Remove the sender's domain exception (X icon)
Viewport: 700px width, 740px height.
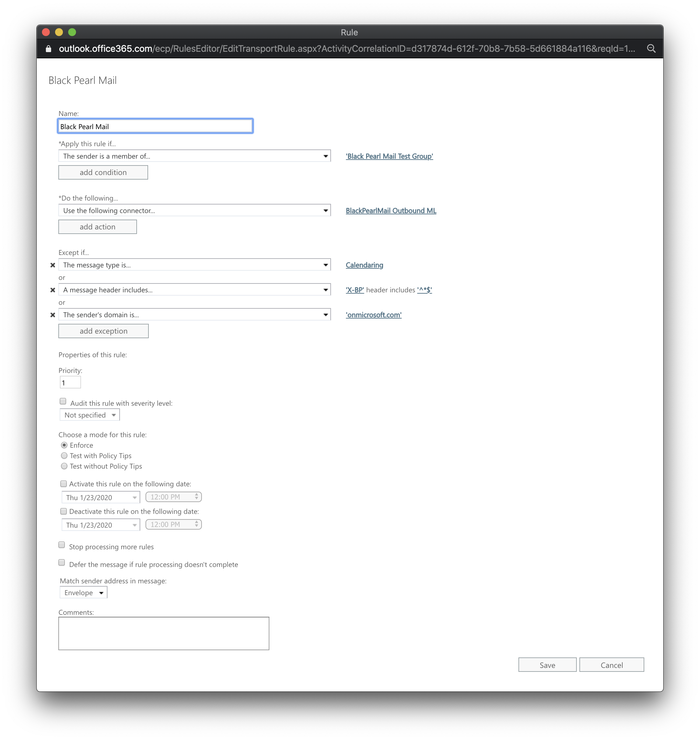53,315
